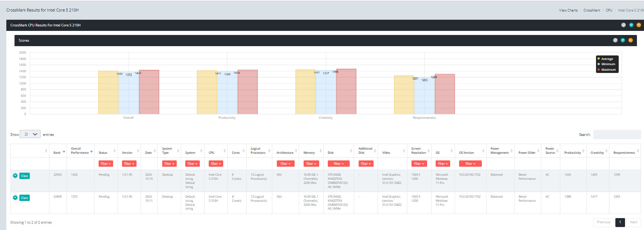The width and height of the screenshot is (644, 230).
Task: Sort table by Architecture column
Action: pos(285,151)
